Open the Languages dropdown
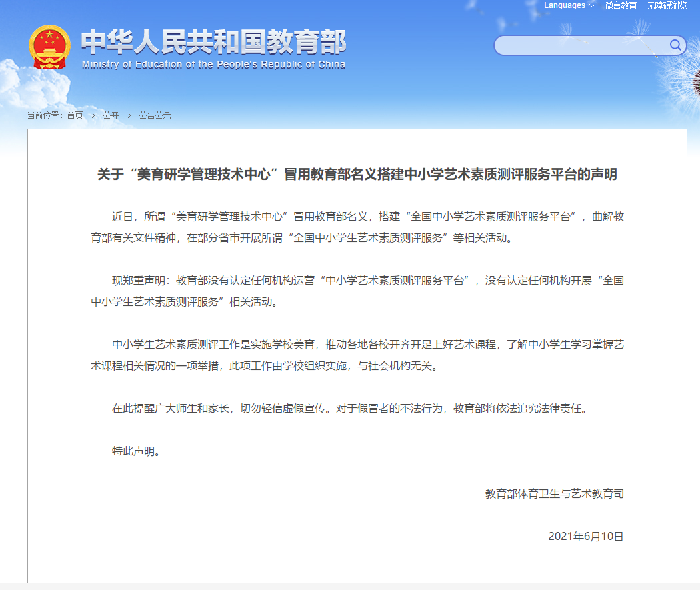Image resolution: width=700 pixels, height=590 pixels. point(569,5)
